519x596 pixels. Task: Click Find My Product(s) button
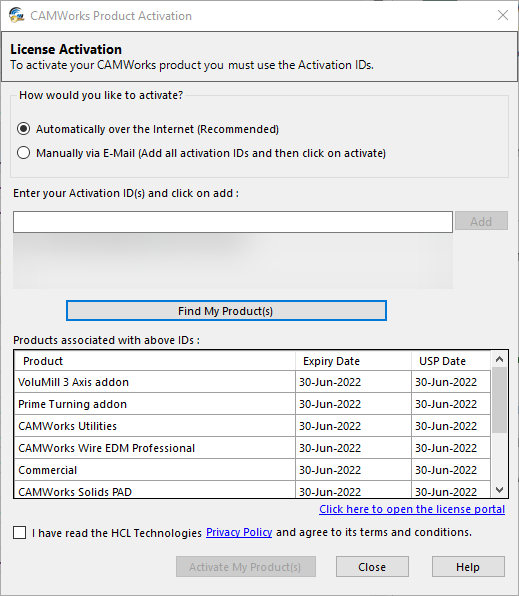pyautogui.click(x=226, y=311)
